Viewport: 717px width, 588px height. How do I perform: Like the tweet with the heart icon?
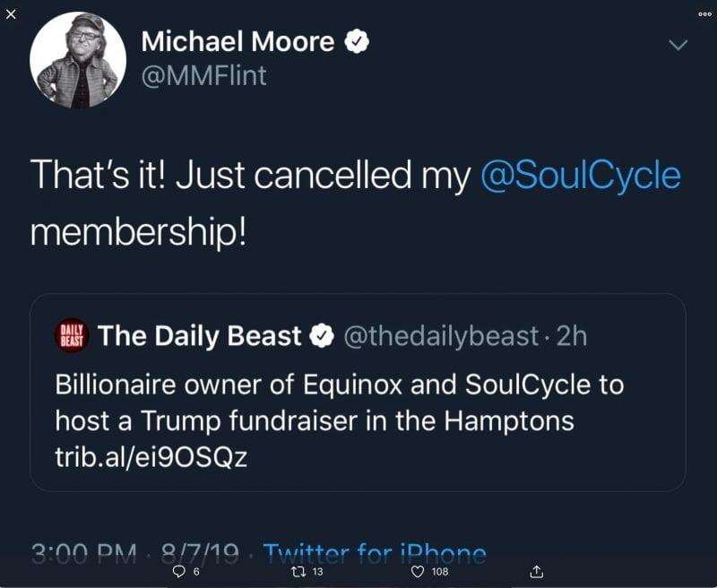tap(417, 571)
